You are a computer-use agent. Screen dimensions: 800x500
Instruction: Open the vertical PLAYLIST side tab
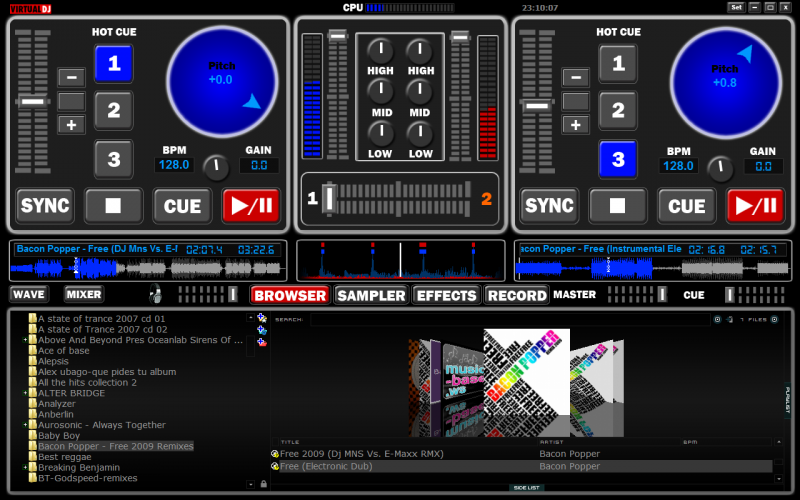(x=787, y=401)
